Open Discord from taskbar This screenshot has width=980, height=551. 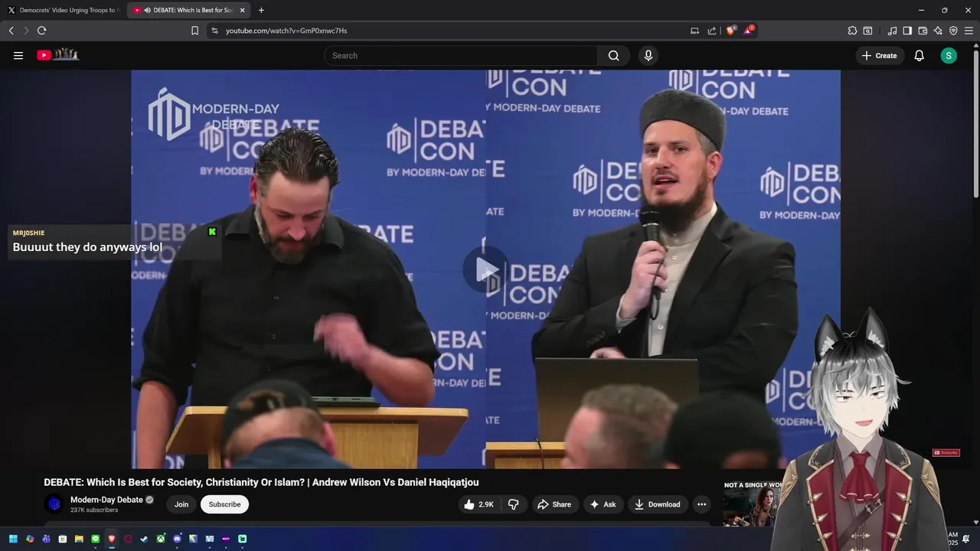coord(177,539)
